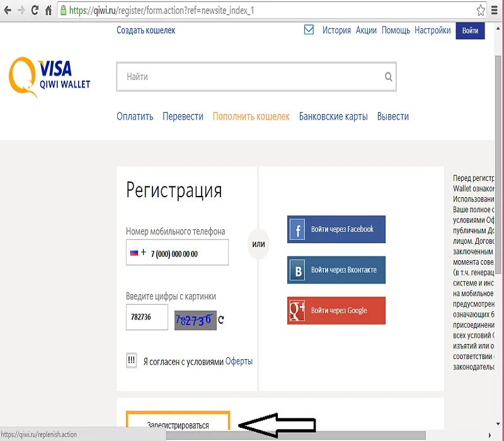This screenshot has width=504, height=441.
Task: Go to the Пополнить кошелек section
Action: pos(251,117)
